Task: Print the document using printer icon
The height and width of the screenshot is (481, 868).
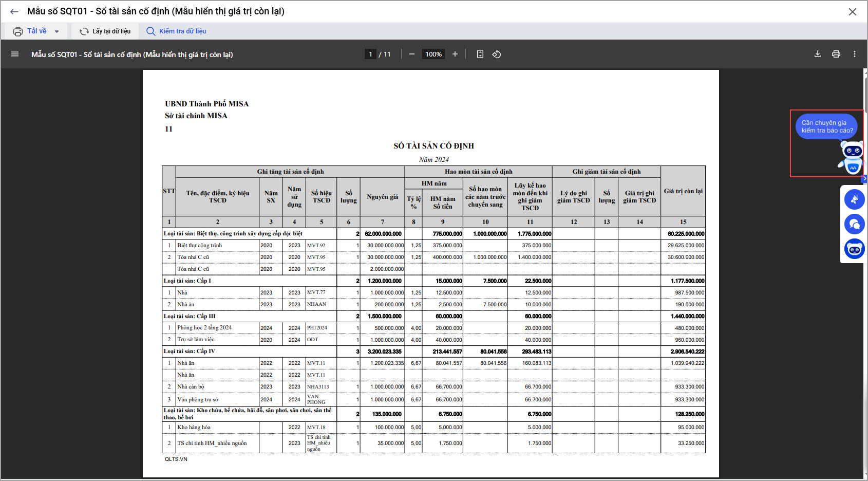Action: 836,54
